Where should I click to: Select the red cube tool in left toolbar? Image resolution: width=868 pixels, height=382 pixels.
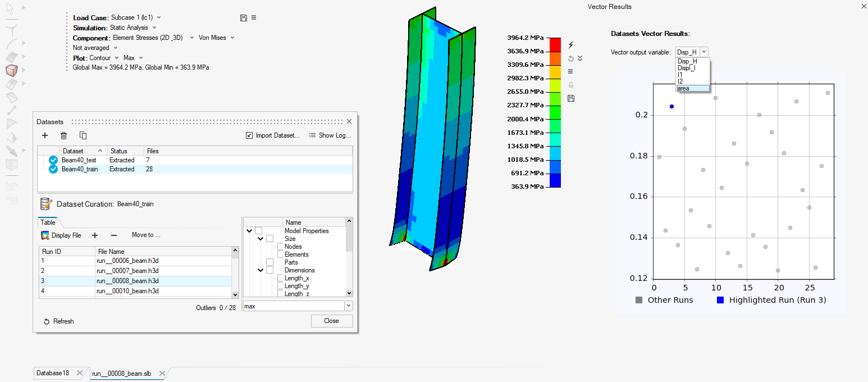[x=12, y=70]
